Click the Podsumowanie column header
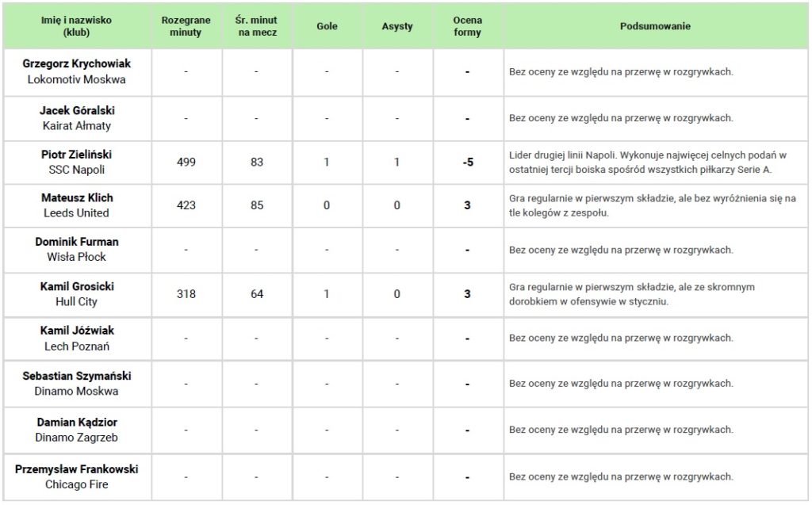The width and height of the screenshot is (812, 505). pos(655,26)
